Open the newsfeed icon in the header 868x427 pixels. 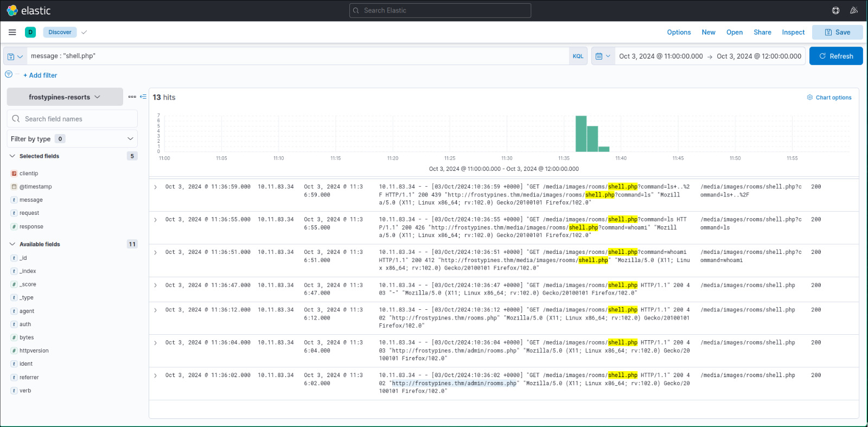[x=854, y=10]
